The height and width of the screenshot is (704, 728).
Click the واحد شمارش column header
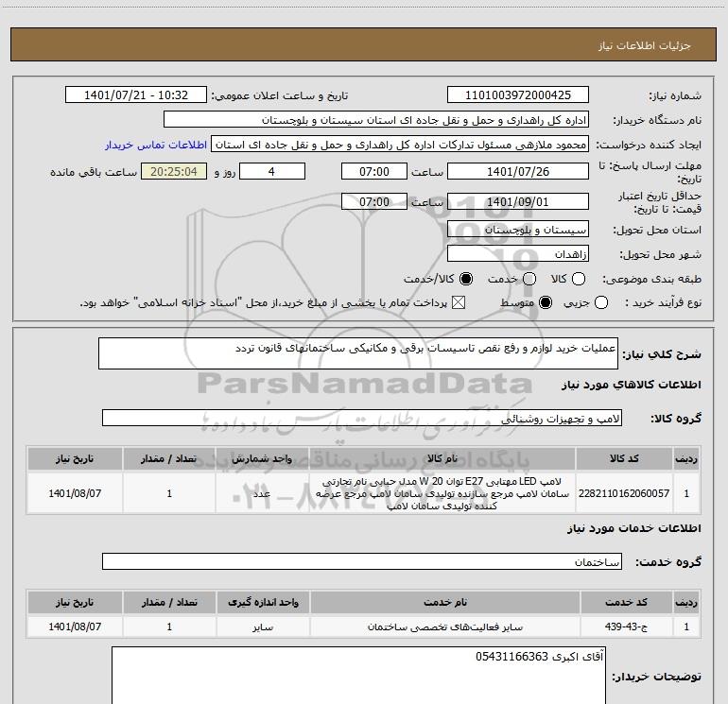point(262,459)
